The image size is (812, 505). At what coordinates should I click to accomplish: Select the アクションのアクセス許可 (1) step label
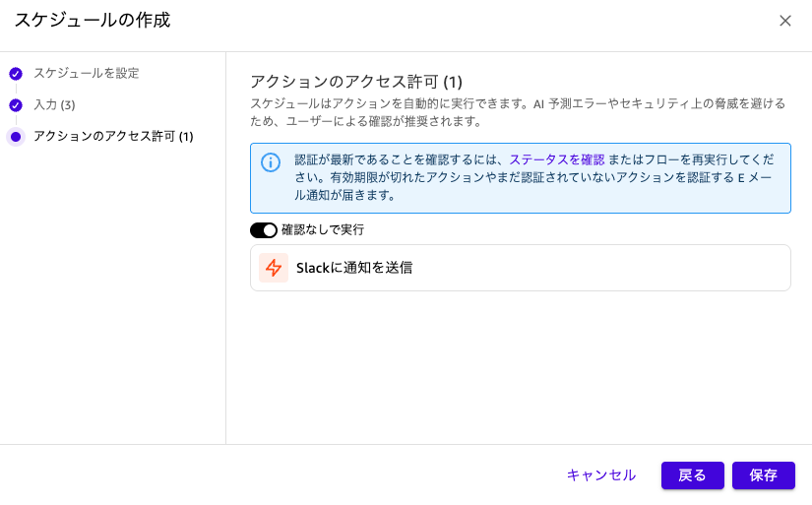click(x=113, y=137)
